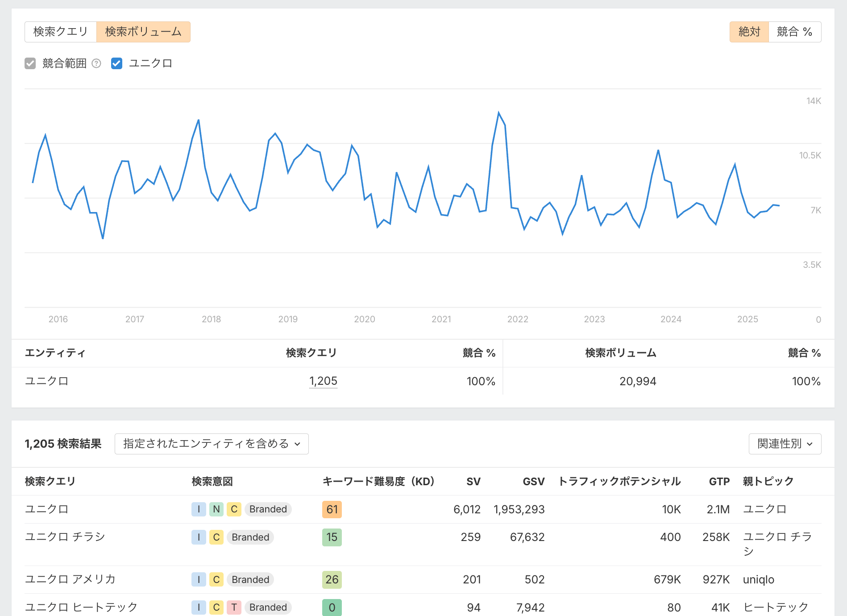Click the KD 15 badge for ユニクロ チラシ
Viewport: 847px width, 616px height.
click(x=332, y=537)
